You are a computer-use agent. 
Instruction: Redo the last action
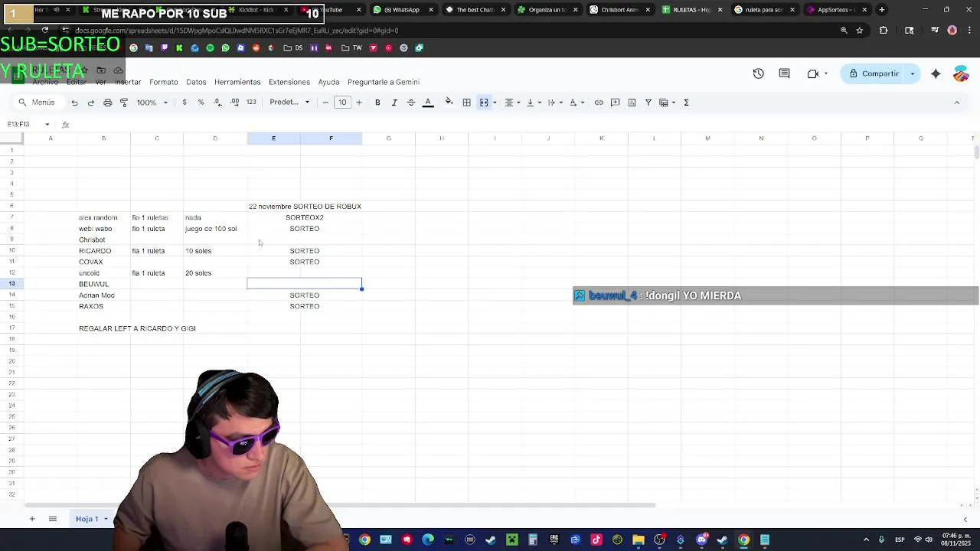click(90, 103)
